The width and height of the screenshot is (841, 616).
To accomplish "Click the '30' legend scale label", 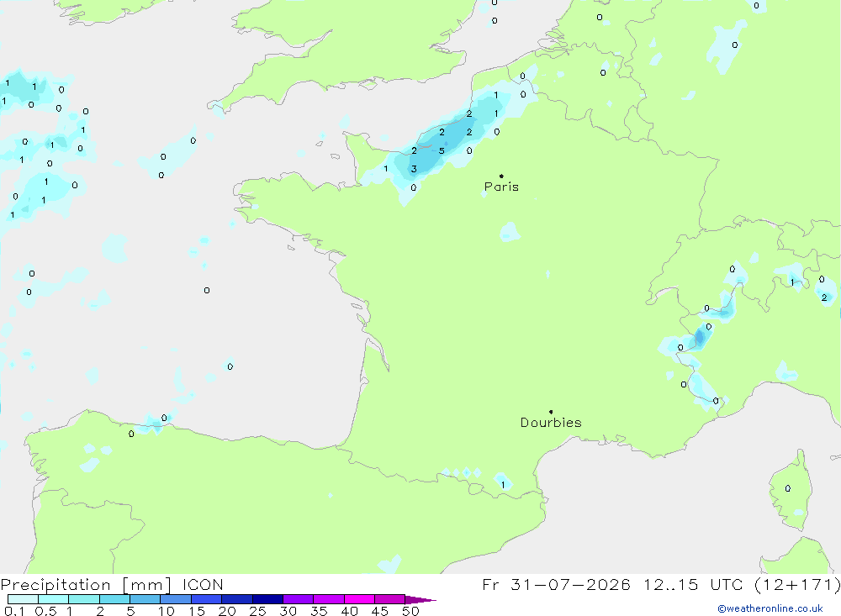I will (288, 611).
